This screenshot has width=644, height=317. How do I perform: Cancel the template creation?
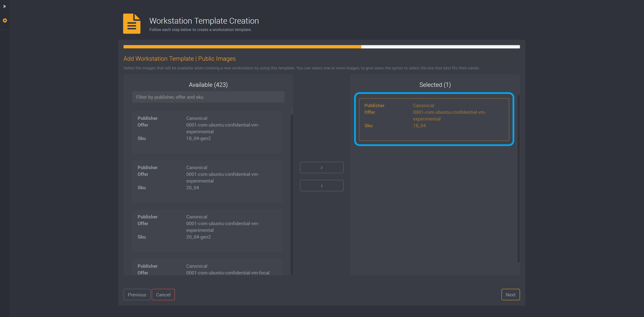point(163,295)
